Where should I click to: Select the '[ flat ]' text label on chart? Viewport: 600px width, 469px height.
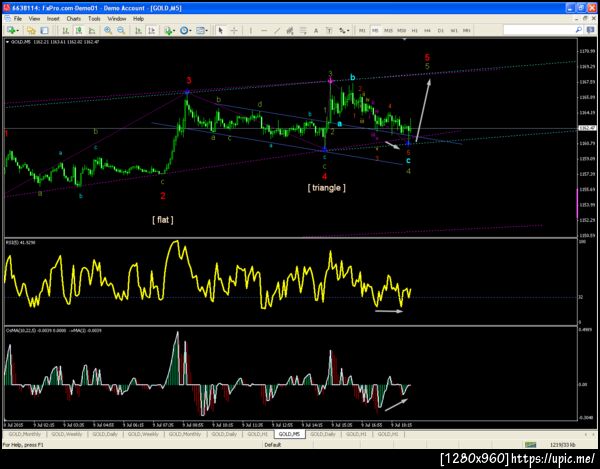pyautogui.click(x=163, y=220)
